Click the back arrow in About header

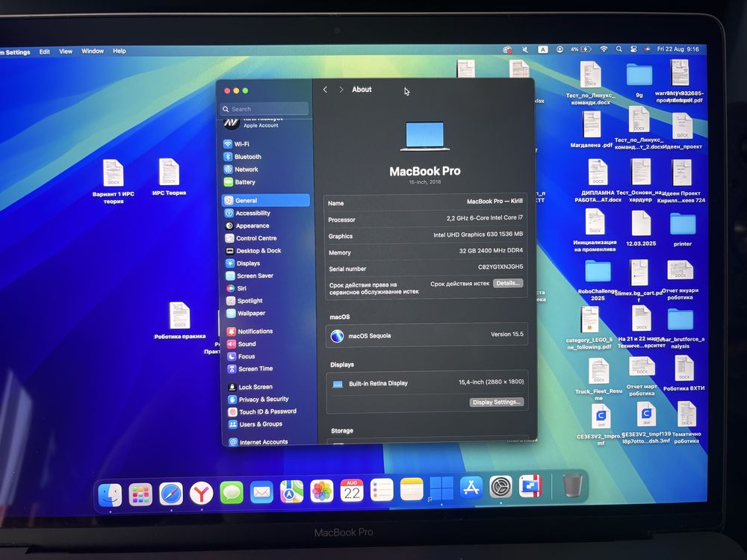coord(326,90)
